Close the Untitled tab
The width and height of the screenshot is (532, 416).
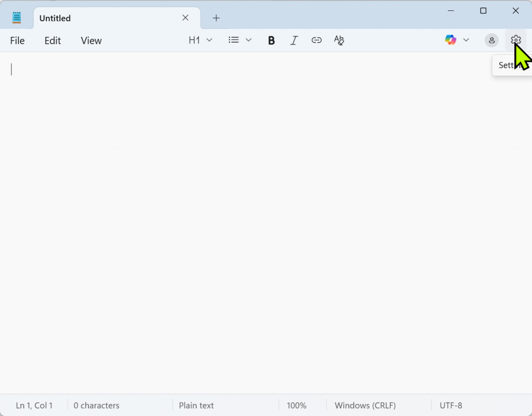pos(185,18)
